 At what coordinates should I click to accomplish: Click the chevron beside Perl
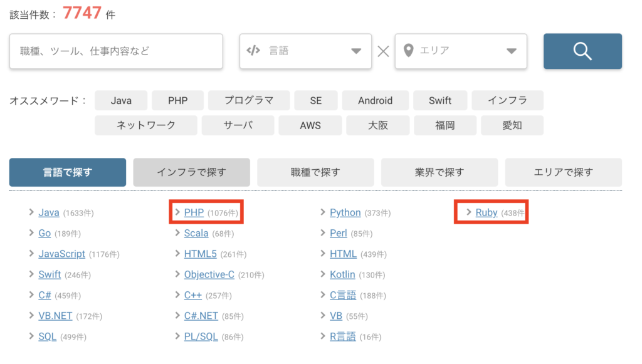pos(323,232)
